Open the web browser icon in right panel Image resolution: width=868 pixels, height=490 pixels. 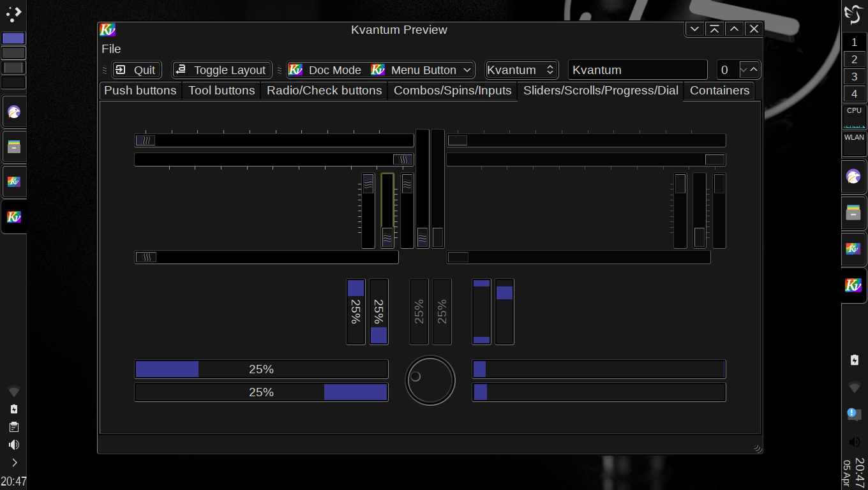(853, 177)
